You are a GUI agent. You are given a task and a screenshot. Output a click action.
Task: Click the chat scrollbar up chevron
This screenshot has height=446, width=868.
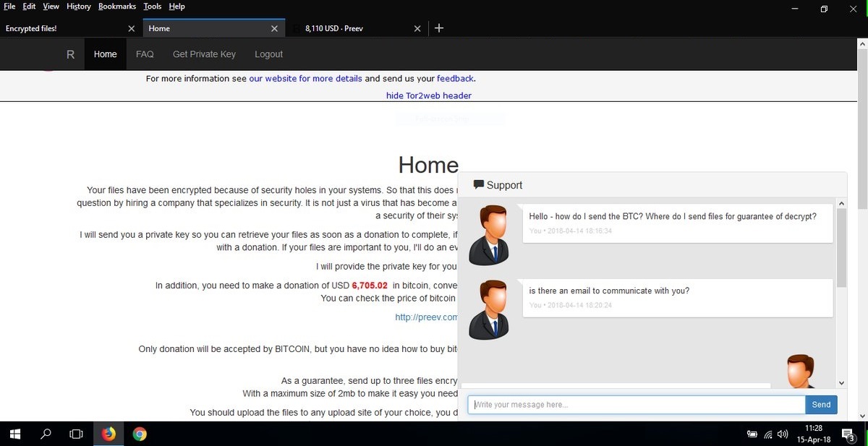click(x=841, y=203)
